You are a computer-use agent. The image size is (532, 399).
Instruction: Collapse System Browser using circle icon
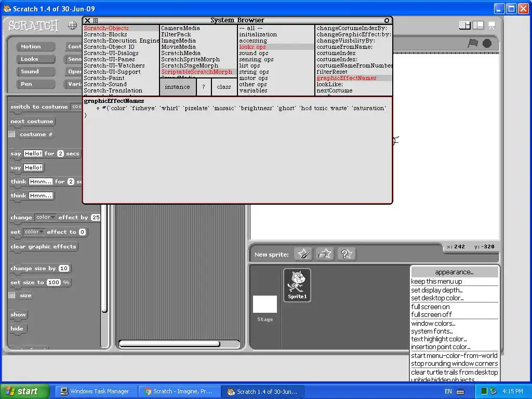point(387,20)
